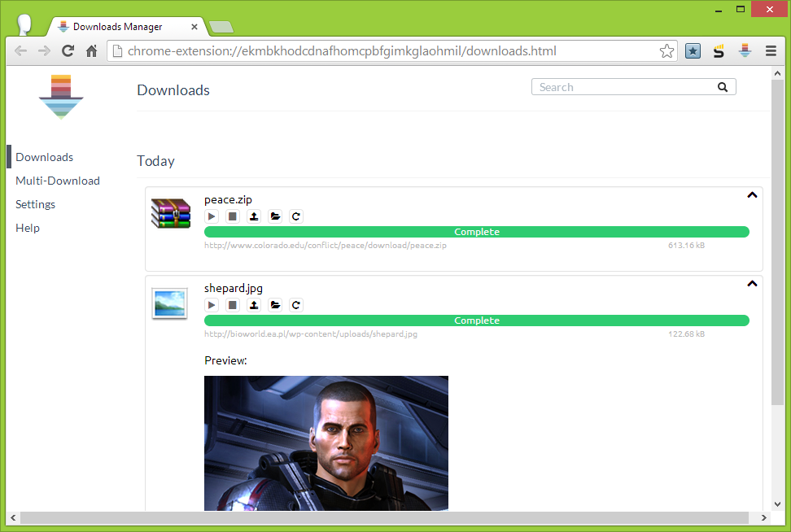Open the Chrome hamburger menu
791x532 pixels.
pos(771,51)
